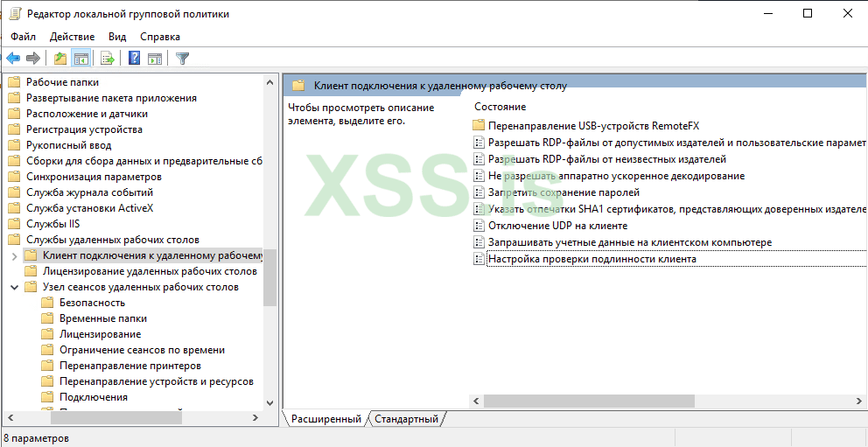Viewport: 868px width, 447px height.
Task: Maximize the policy editor window
Action: click(x=808, y=14)
